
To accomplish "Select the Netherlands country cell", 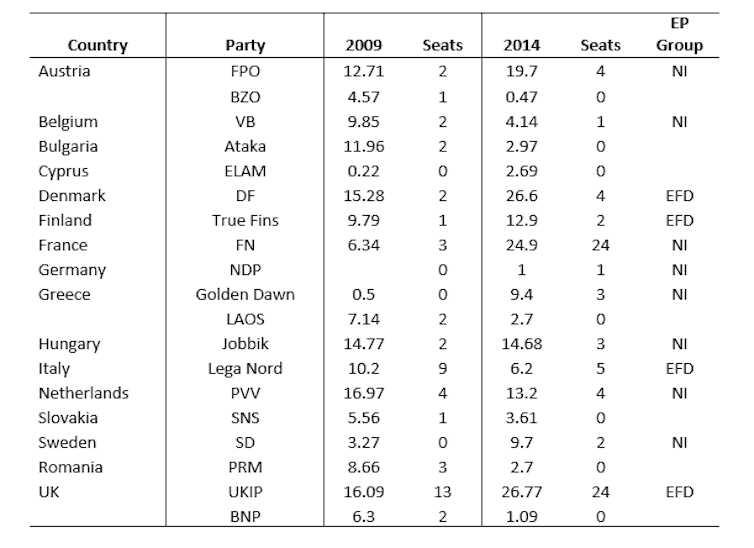I will pos(84,393).
